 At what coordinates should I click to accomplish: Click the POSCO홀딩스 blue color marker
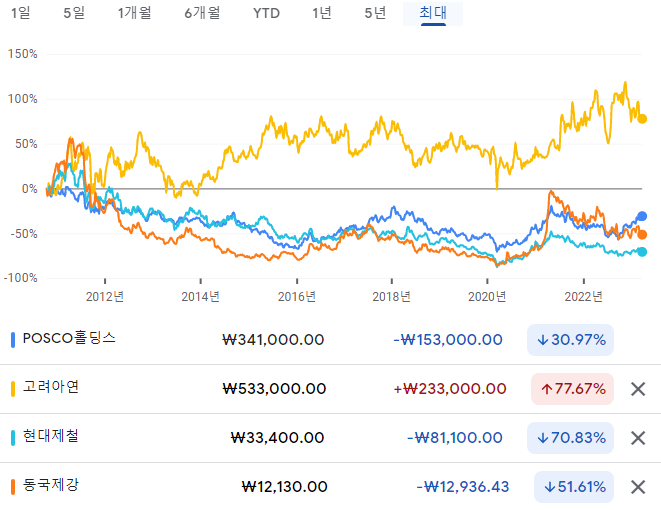(13, 340)
